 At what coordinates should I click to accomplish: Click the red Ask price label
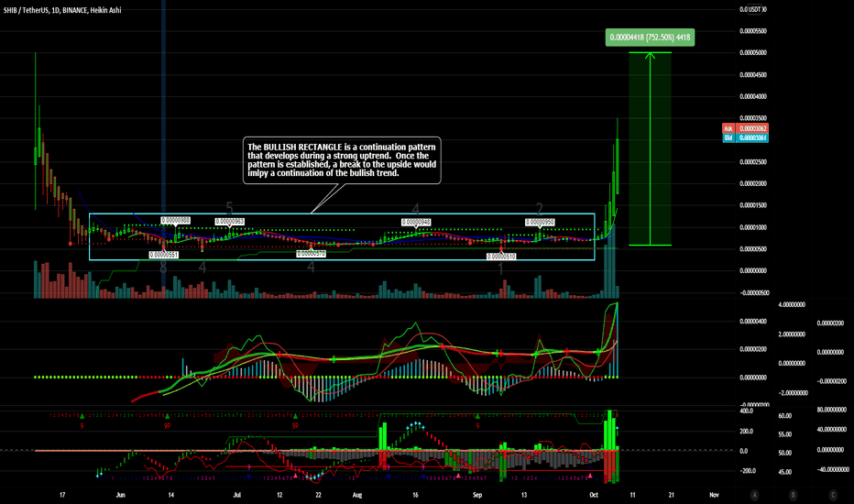(745, 128)
